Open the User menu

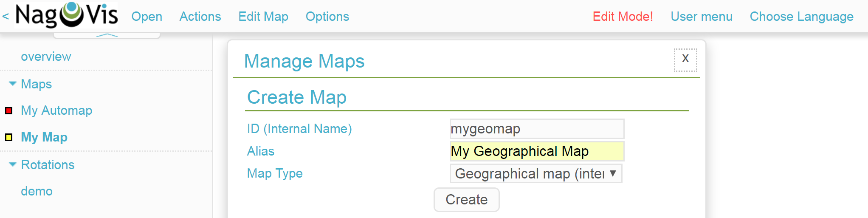(x=702, y=17)
